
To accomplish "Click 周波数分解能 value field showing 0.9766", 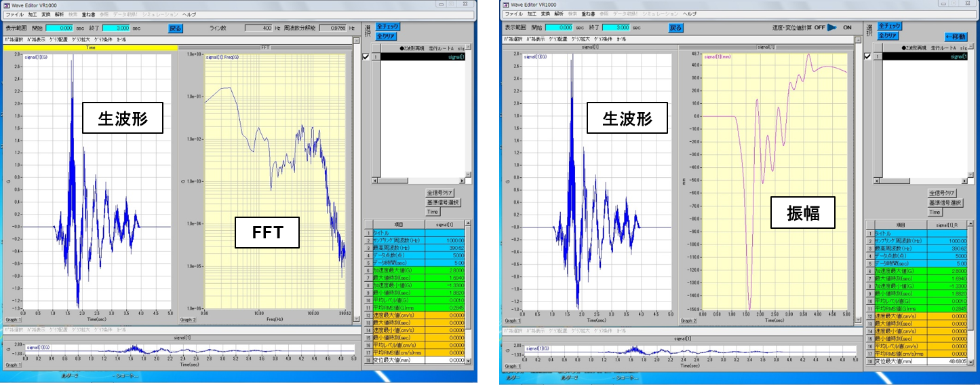I will point(332,29).
